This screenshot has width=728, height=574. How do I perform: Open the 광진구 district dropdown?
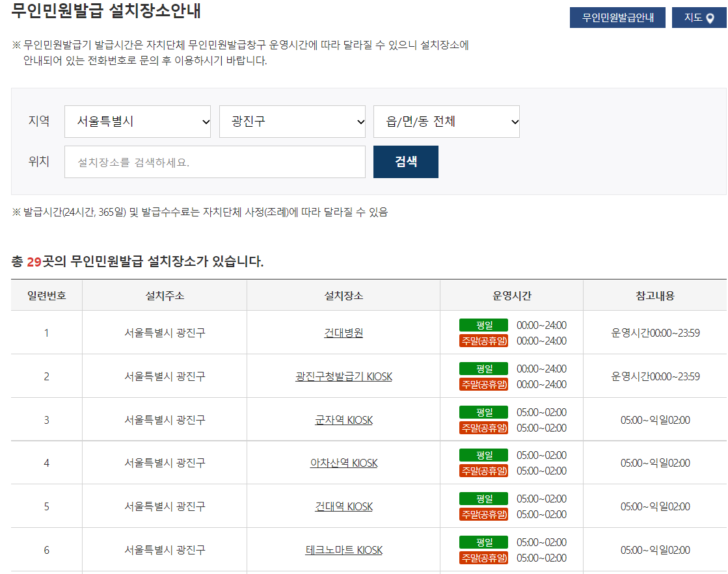(291, 122)
